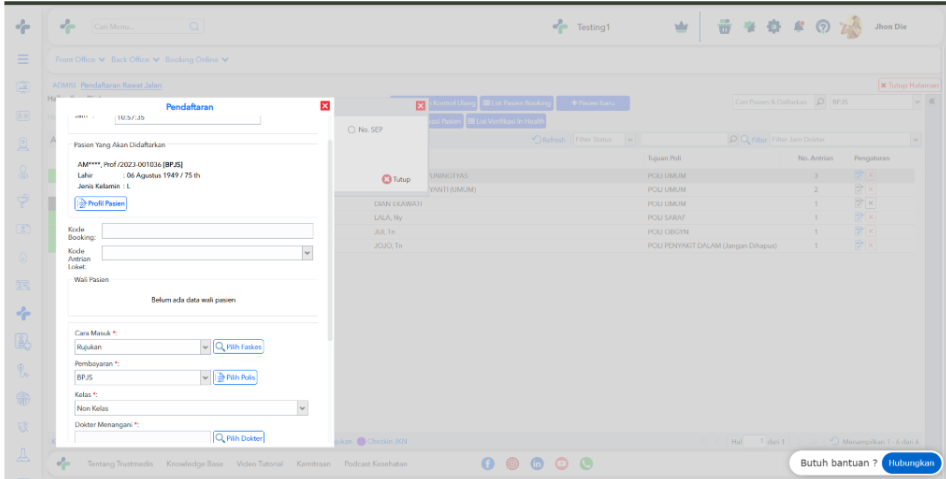Open the Video Tutorial footer link
Screen dimensions: 946x479
pyautogui.click(x=259, y=464)
